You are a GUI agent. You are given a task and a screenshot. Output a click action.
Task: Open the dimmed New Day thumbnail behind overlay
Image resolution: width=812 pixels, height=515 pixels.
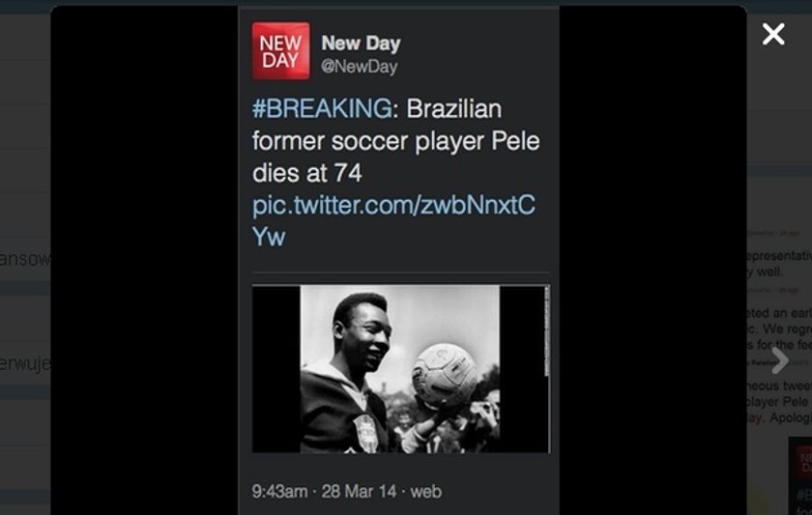[x=800, y=475]
